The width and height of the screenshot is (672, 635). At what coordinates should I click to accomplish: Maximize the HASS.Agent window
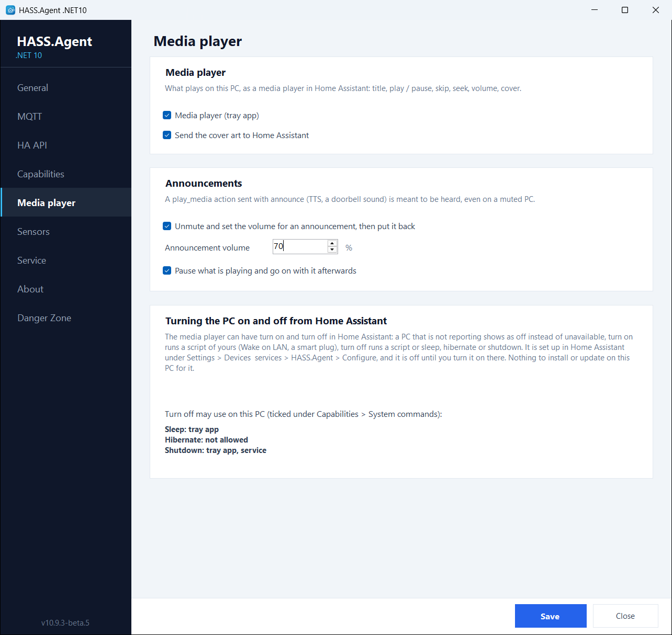pos(625,10)
